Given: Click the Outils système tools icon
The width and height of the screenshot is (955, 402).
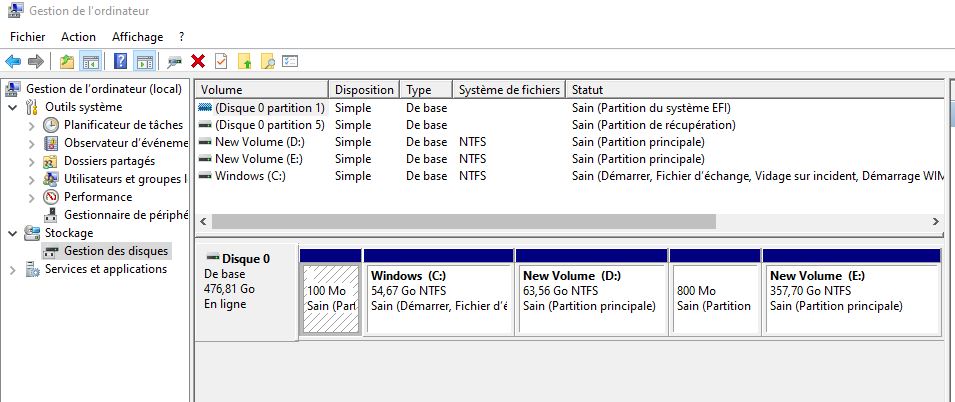Looking at the screenshot, I should [32, 107].
